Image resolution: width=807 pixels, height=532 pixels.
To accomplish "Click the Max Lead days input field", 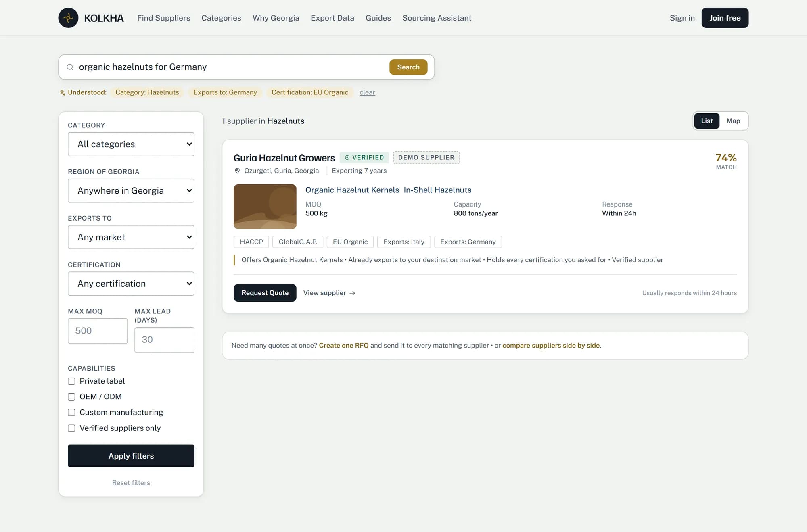I will [164, 340].
